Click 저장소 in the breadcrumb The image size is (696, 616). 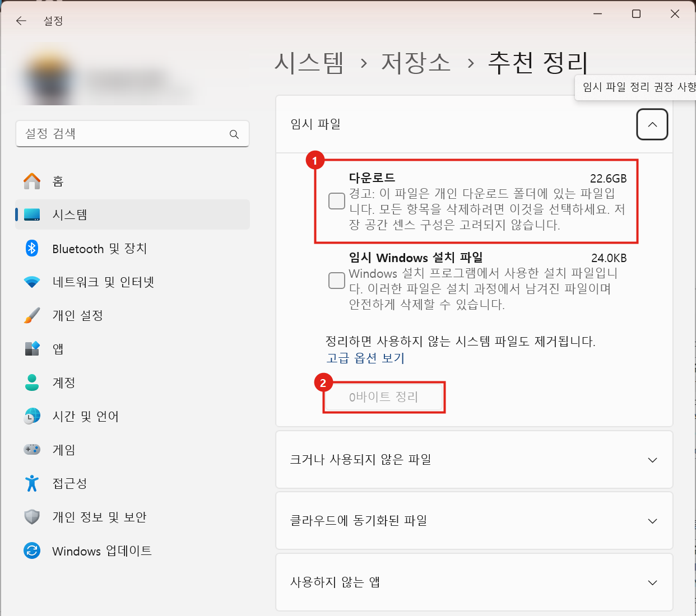416,62
